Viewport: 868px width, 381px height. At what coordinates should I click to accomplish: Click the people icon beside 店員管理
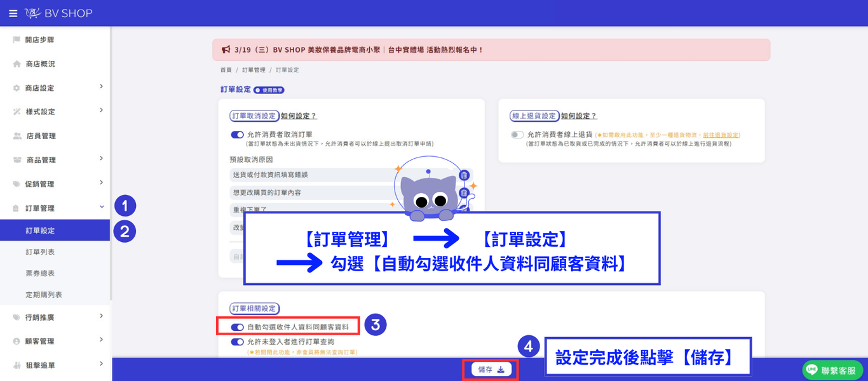(x=17, y=136)
